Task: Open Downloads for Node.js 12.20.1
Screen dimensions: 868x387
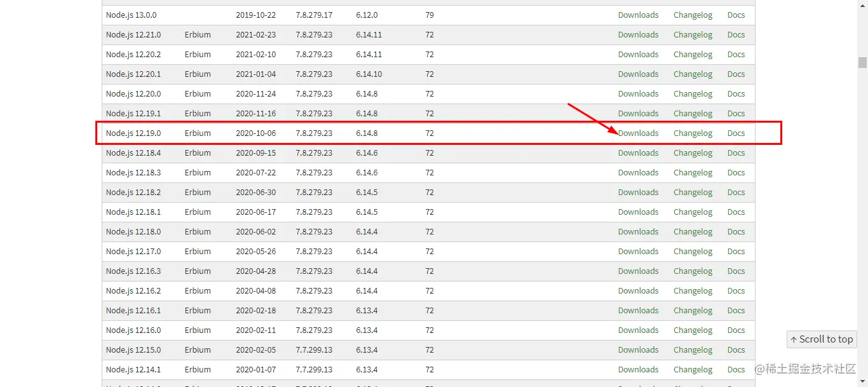Action: [638, 74]
